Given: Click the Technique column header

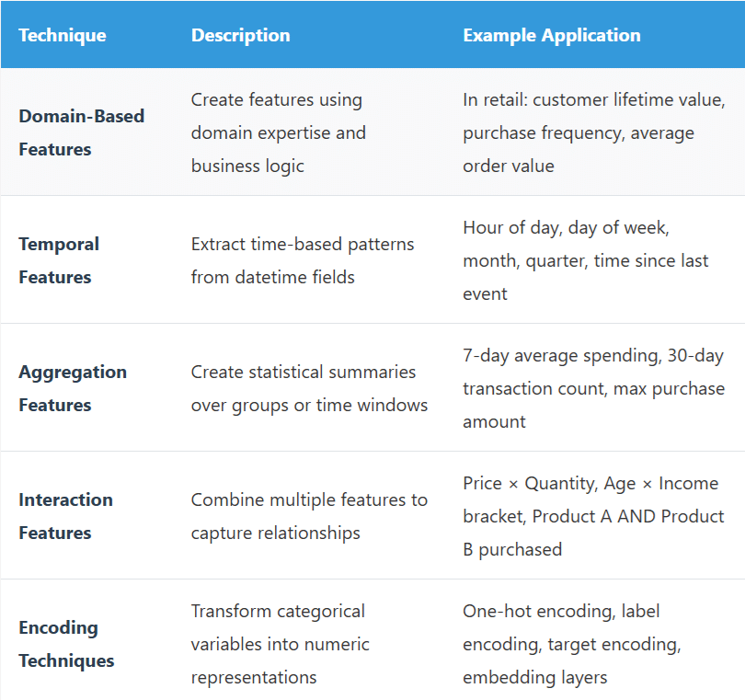Looking at the screenshot, I should (x=63, y=36).
